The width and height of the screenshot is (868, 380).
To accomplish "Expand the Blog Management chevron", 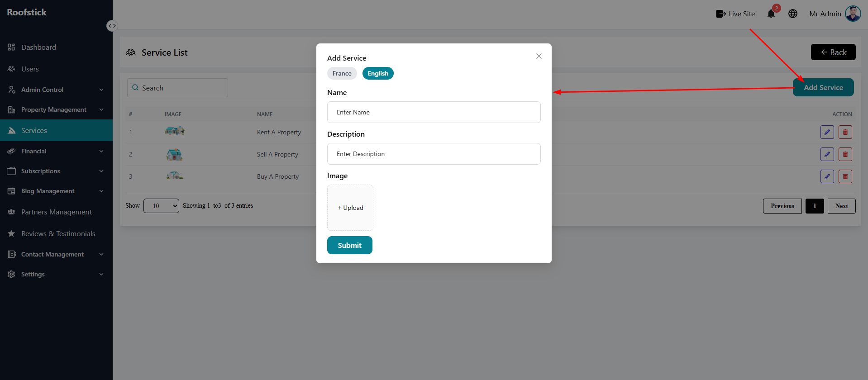I will [101, 191].
